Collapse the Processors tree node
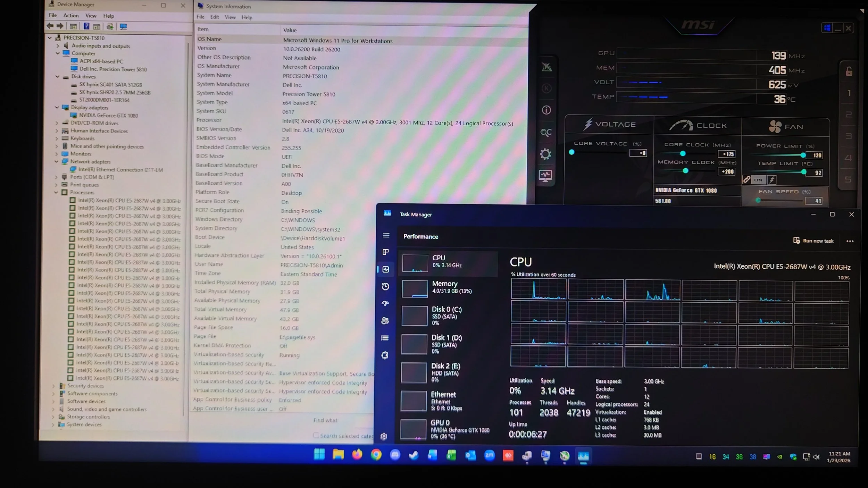Viewport: 868px width, 488px height. pos(56,192)
